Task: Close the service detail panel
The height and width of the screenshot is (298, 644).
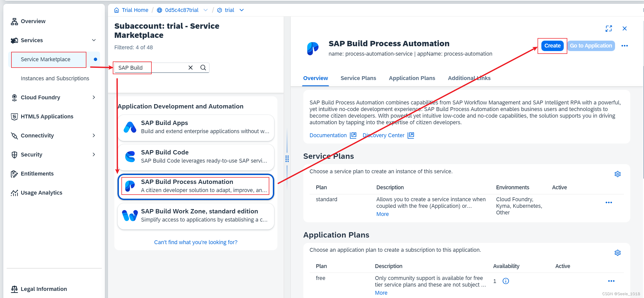Action: (625, 28)
